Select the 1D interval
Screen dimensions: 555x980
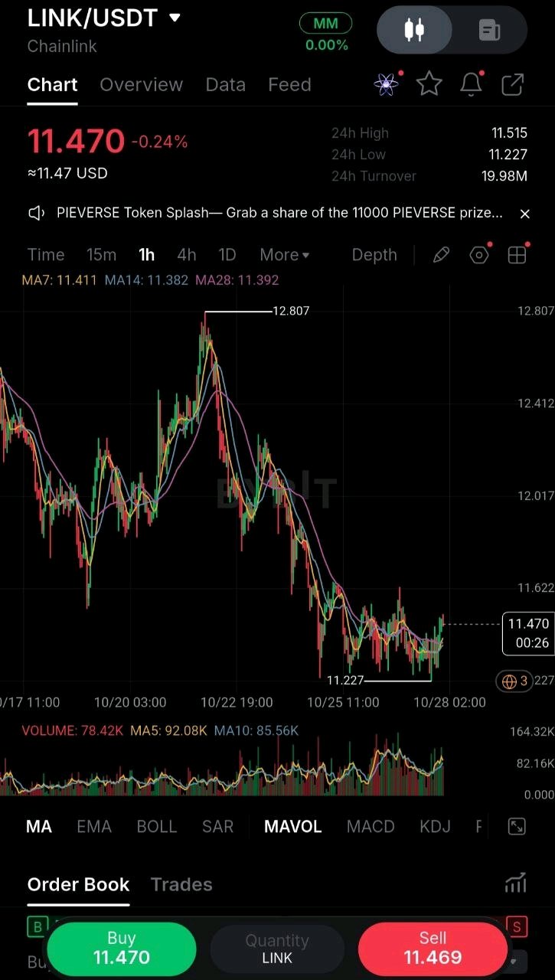click(227, 255)
